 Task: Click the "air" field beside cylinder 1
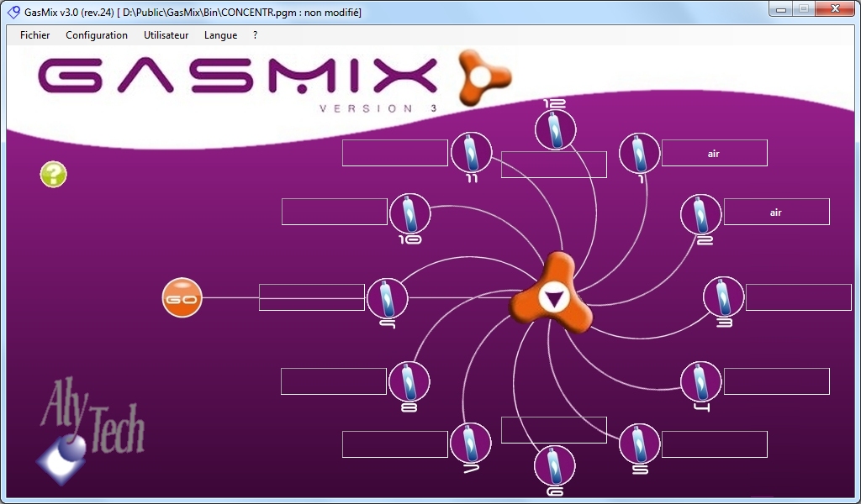714,153
